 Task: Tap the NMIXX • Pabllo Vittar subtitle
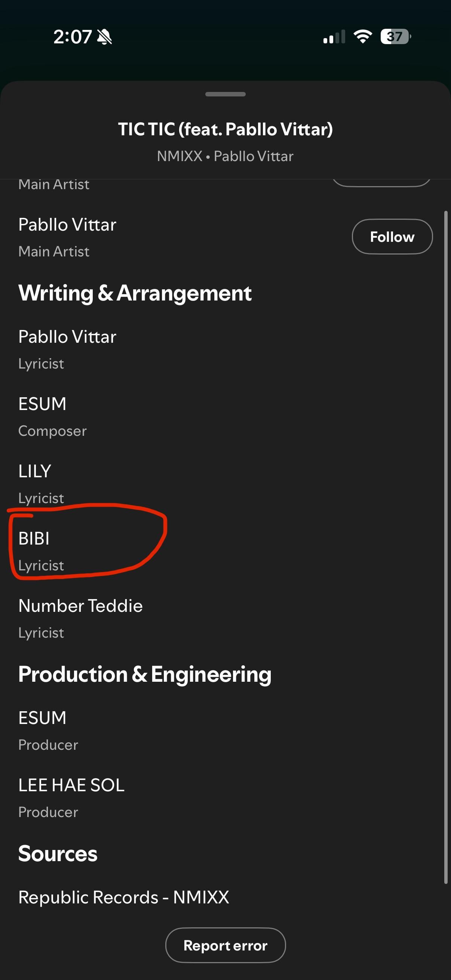225,156
